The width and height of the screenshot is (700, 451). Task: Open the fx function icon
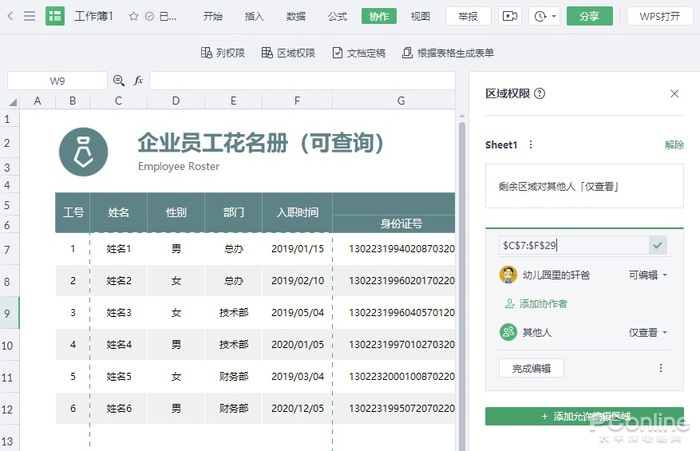pyautogui.click(x=138, y=80)
